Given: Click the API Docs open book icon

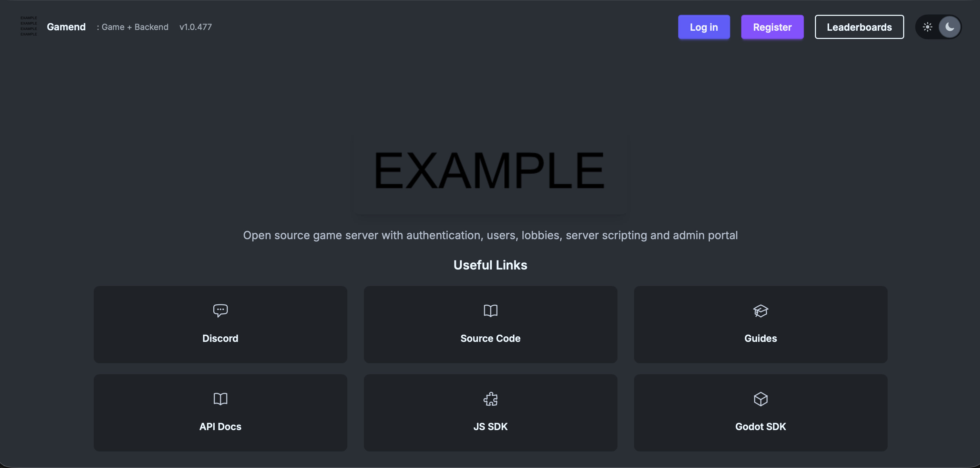Looking at the screenshot, I should point(220,399).
